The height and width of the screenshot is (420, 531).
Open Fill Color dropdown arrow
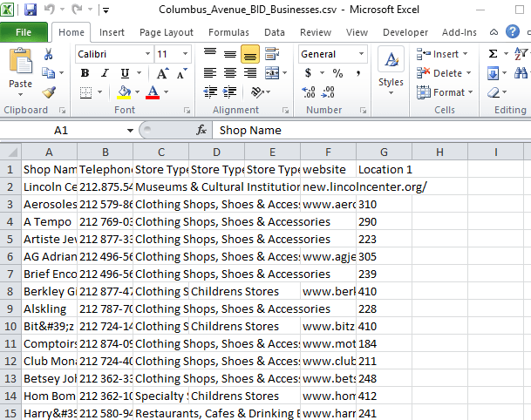click(137, 92)
